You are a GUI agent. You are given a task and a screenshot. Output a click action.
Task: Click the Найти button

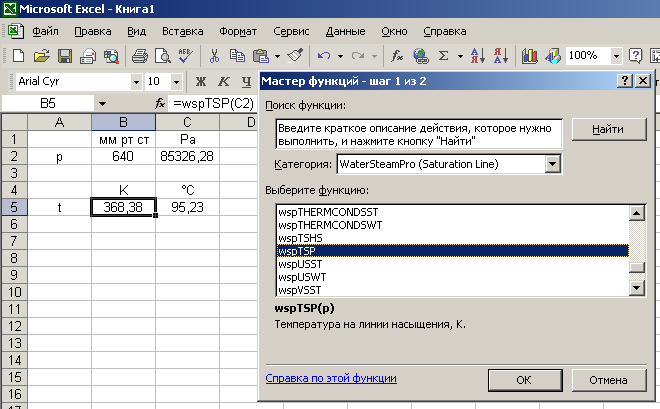point(609,129)
